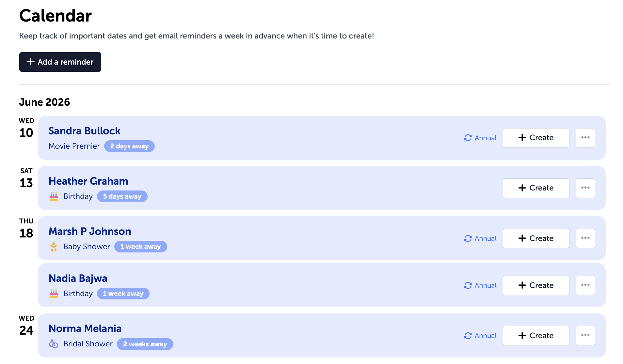Open three-dot menu for Norma Melania
Screen dimensions: 623x364
tap(585, 335)
